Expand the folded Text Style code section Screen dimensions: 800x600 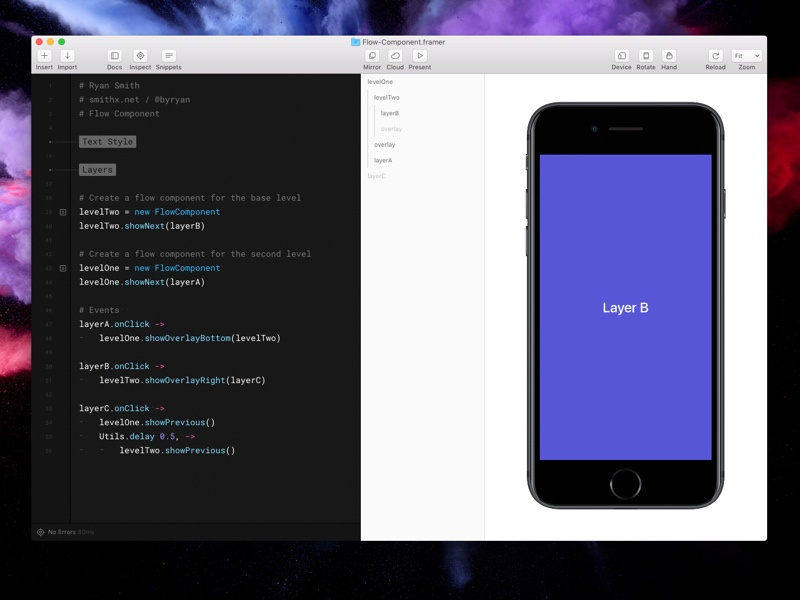point(107,142)
